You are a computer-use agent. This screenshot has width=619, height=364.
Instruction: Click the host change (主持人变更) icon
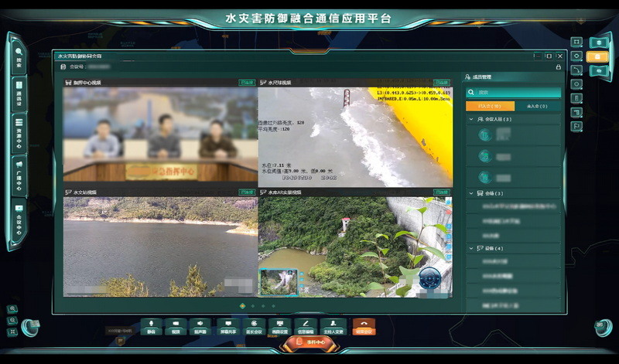click(x=333, y=325)
